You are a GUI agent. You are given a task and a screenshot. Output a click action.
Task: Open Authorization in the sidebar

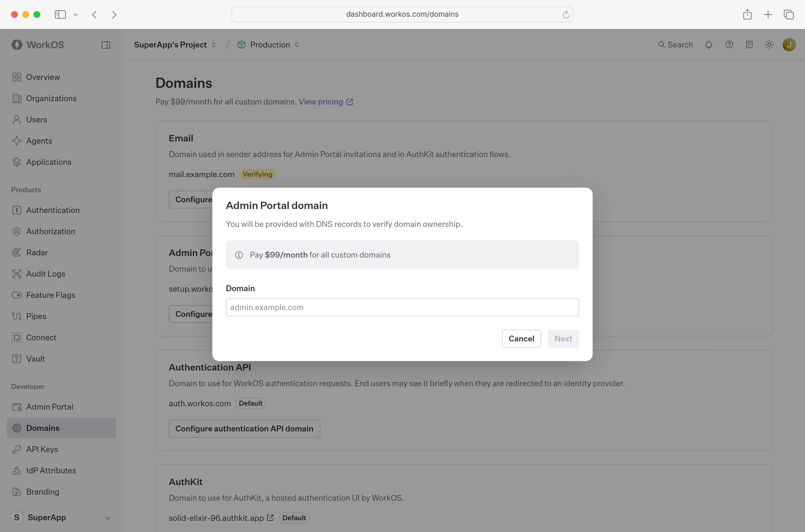(x=61, y=231)
